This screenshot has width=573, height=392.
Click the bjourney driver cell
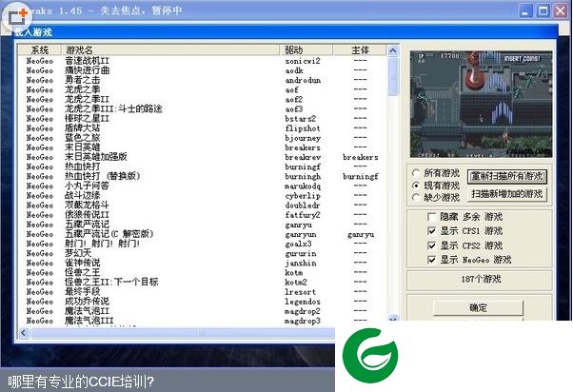303,138
